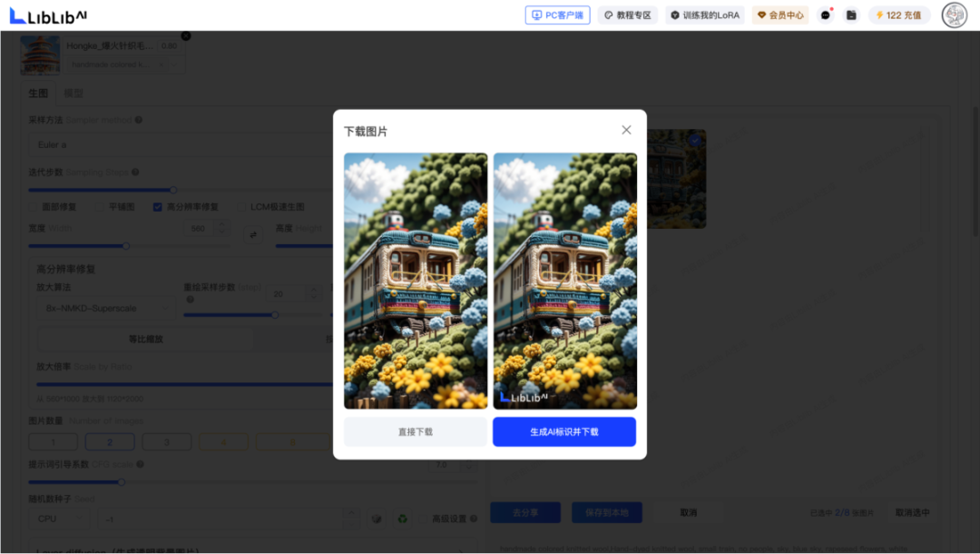Uncheck the 高分辨率修复 checkbox
Screen dimensions: 980x554
point(158,207)
